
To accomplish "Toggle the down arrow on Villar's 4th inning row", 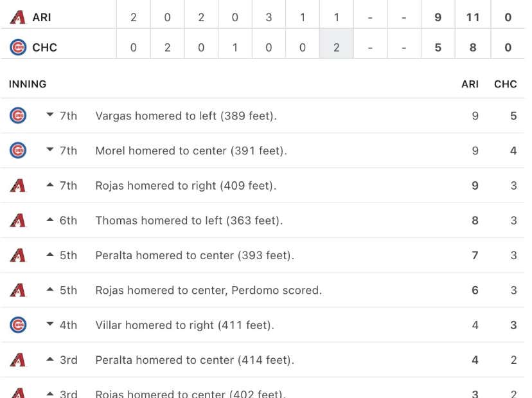I will click(x=50, y=325).
